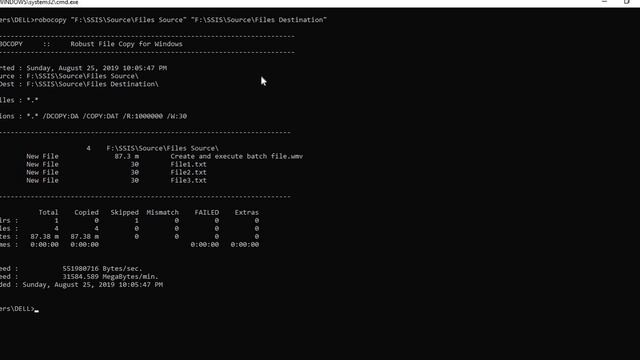The width and height of the screenshot is (640, 360).
Task: Click the 'Total' column header
Action: click(x=49, y=212)
